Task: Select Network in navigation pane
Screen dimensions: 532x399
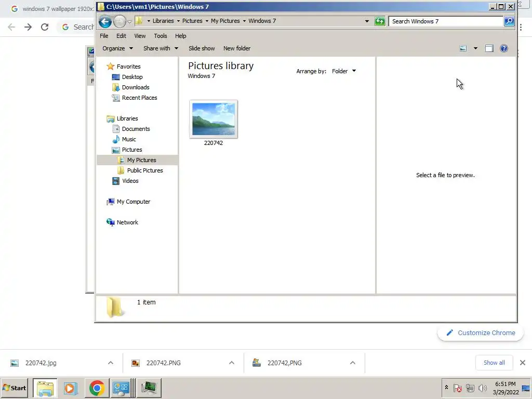Action: [127, 222]
